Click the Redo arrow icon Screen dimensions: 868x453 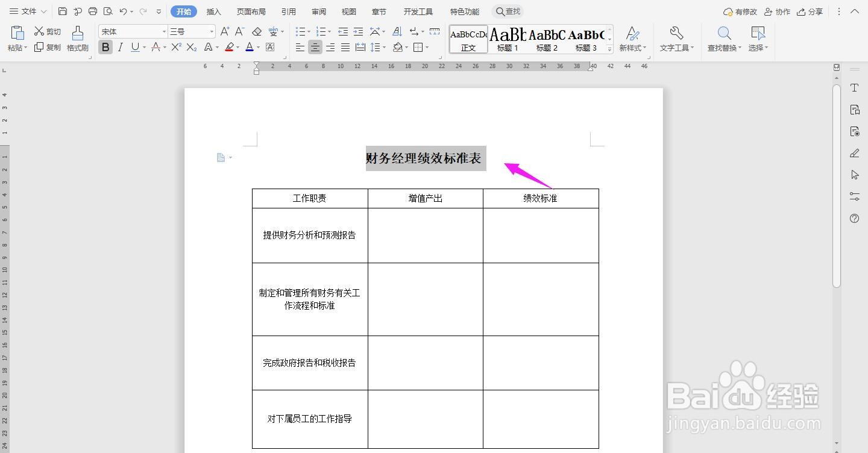point(143,11)
